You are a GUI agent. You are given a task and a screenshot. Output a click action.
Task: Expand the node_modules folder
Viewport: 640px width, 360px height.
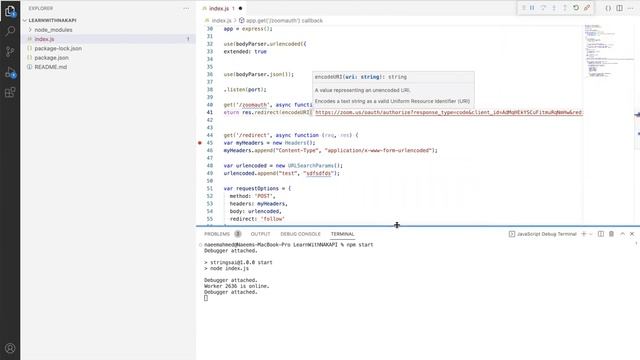click(53, 30)
